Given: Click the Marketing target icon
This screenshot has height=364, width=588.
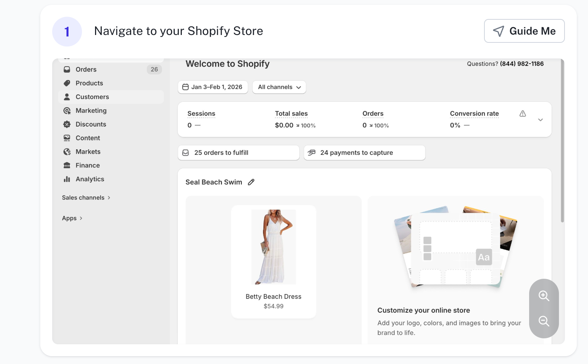Looking at the screenshot, I should pos(67,111).
